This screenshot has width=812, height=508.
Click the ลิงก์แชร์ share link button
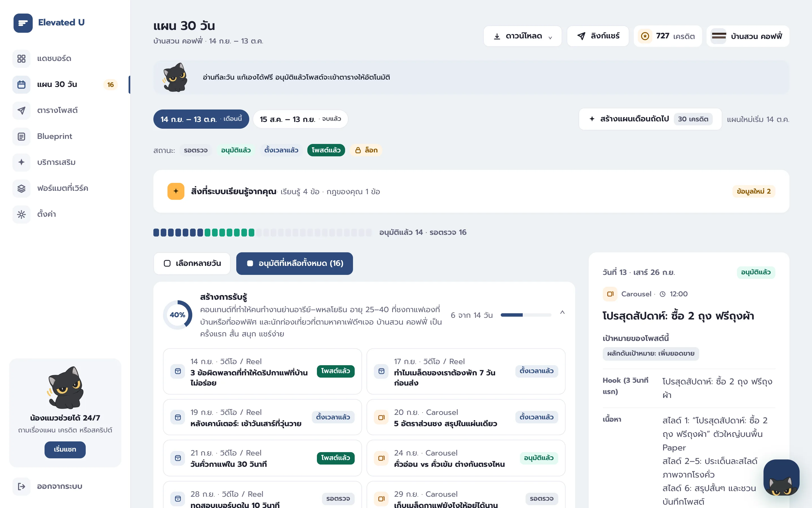pos(598,36)
